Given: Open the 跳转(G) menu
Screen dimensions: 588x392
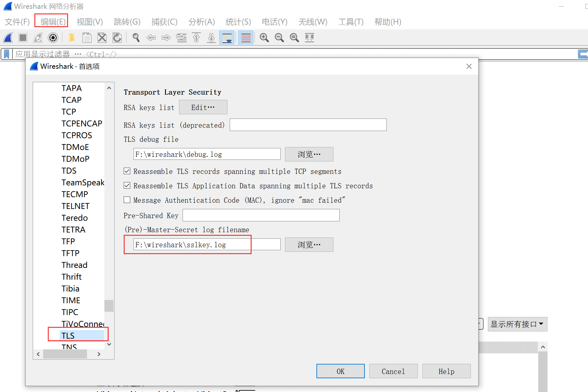Looking at the screenshot, I should 127,22.
